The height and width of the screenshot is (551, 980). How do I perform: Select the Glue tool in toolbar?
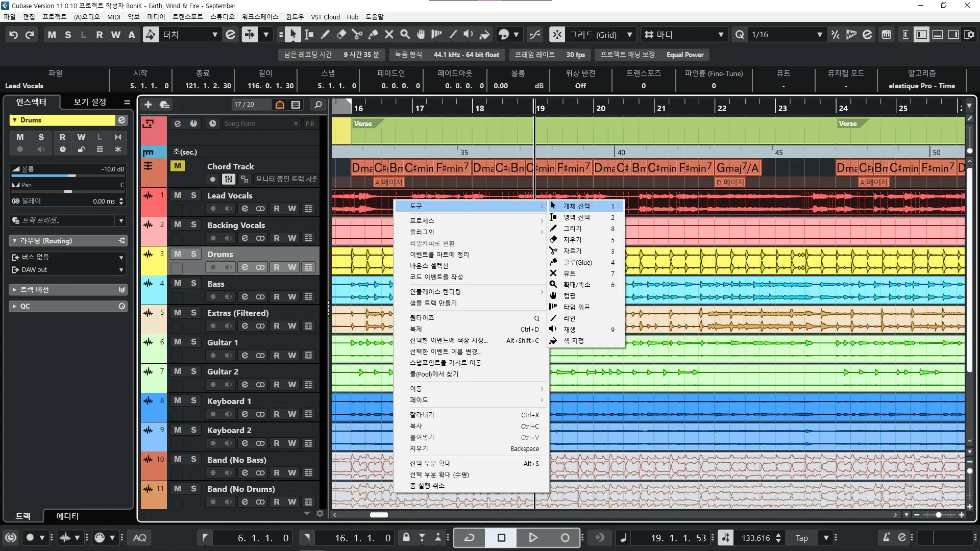click(x=373, y=35)
